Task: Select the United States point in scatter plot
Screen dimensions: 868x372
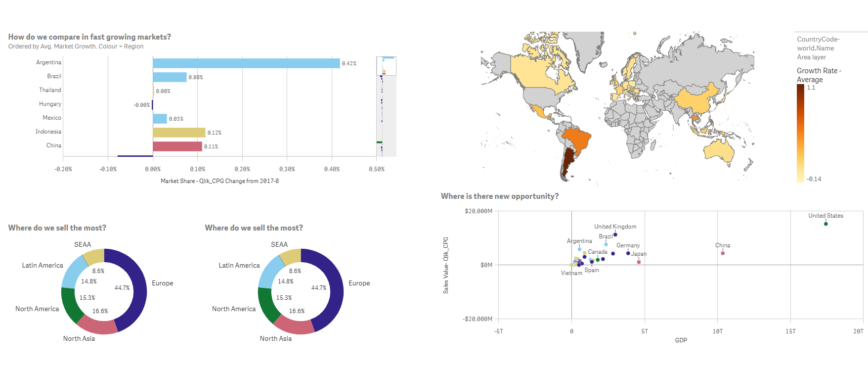Action: tap(825, 224)
